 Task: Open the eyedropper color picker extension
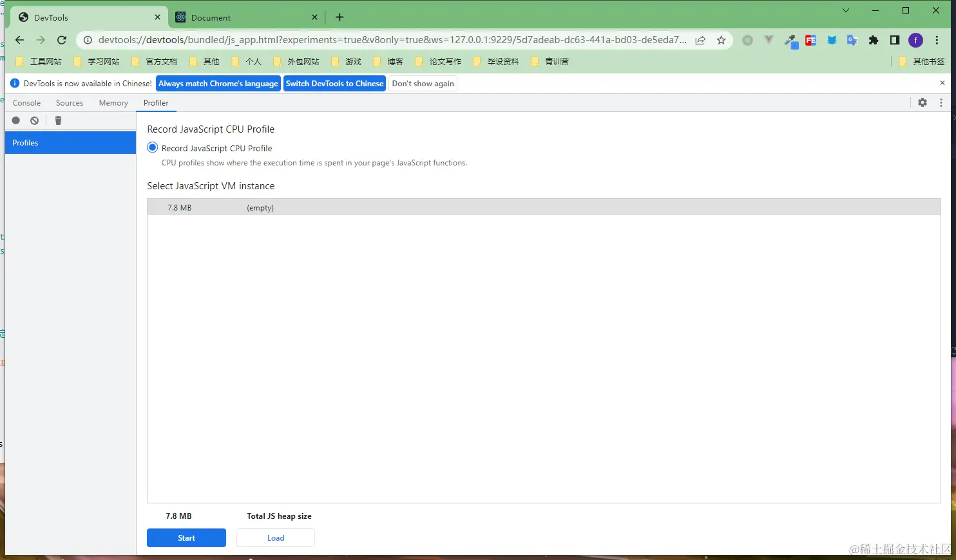click(790, 41)
